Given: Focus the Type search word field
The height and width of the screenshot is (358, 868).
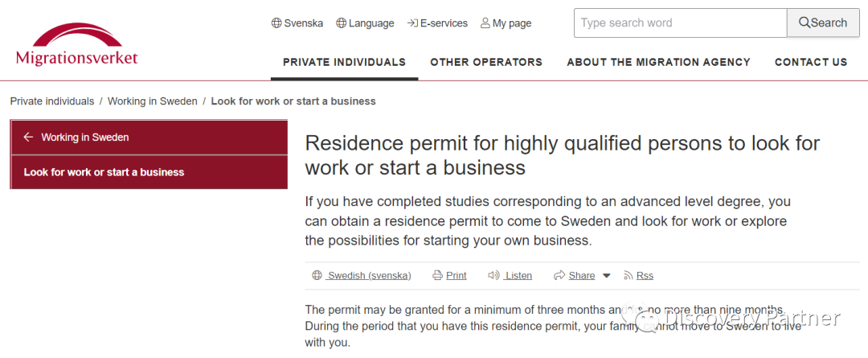Looking at the screenshot, I should tap(681, 23).
